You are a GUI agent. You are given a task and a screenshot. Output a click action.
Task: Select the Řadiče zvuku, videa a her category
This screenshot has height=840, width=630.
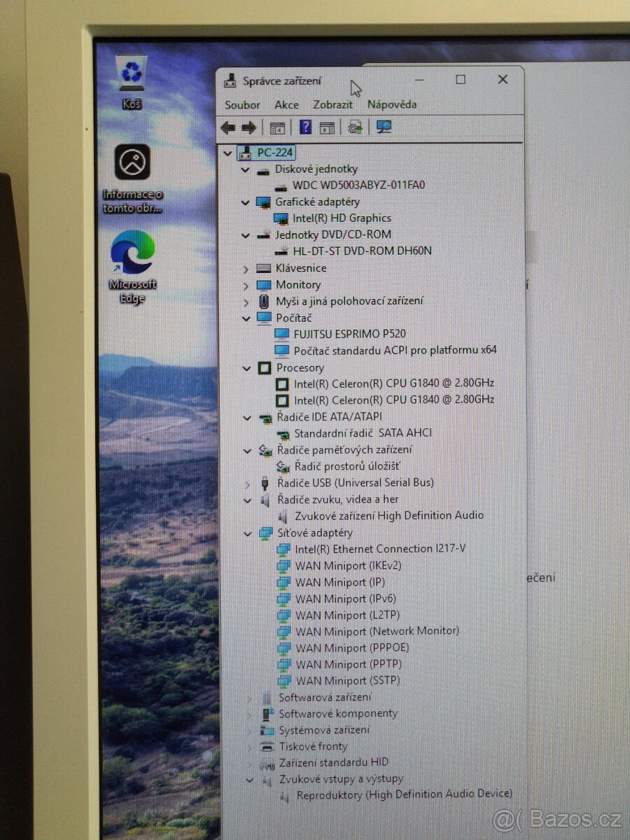[x=338, y=500]
